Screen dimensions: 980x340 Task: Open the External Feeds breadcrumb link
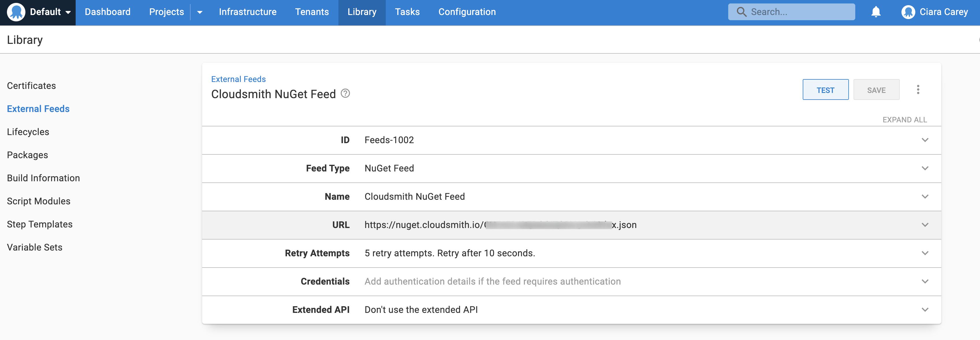click(239, 79)
